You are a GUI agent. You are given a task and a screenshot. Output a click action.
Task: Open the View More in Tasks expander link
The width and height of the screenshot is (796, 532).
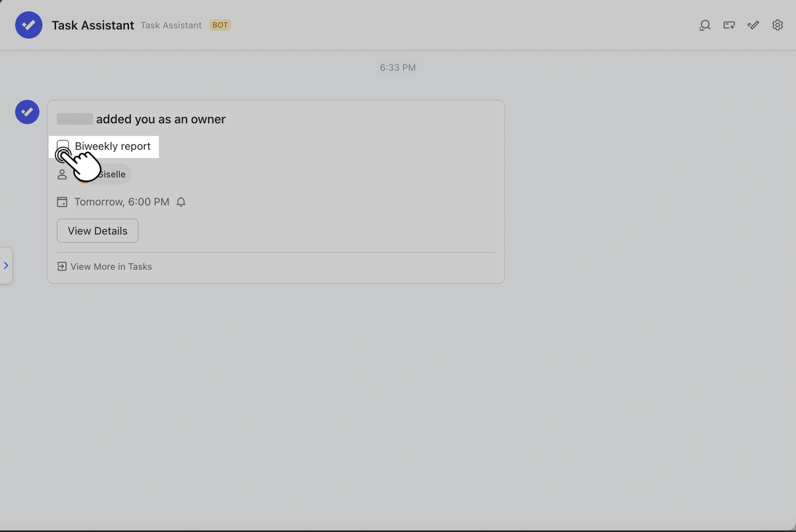click(x=104, y=266)
